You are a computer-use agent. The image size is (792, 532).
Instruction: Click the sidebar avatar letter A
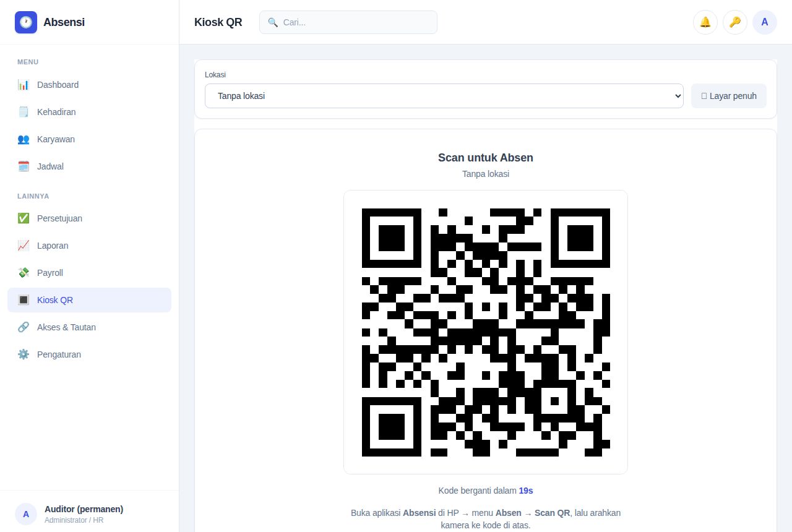pos(26,514)
